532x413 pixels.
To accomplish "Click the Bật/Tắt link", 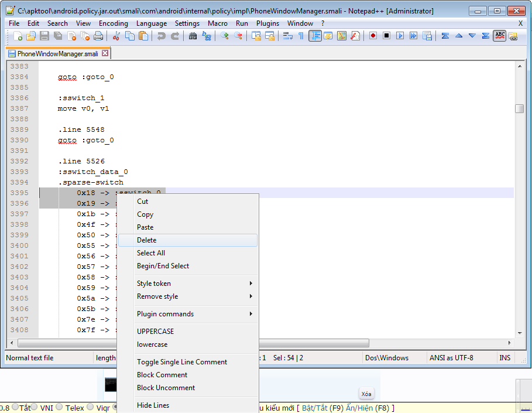I will coord(314,408).
